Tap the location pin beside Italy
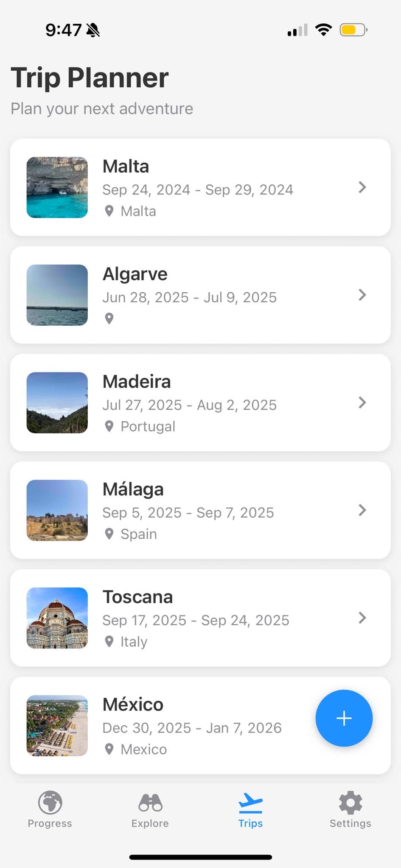 point(109,641)
